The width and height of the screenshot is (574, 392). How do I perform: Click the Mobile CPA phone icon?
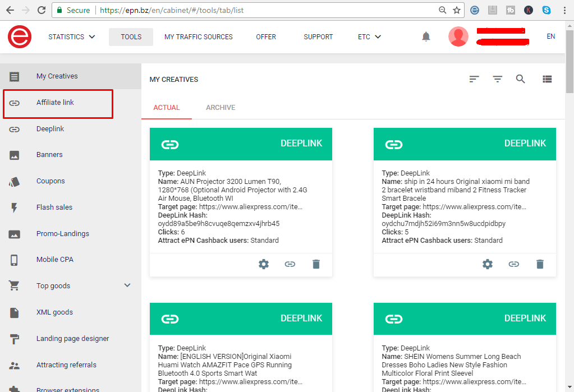pos(14,260)
